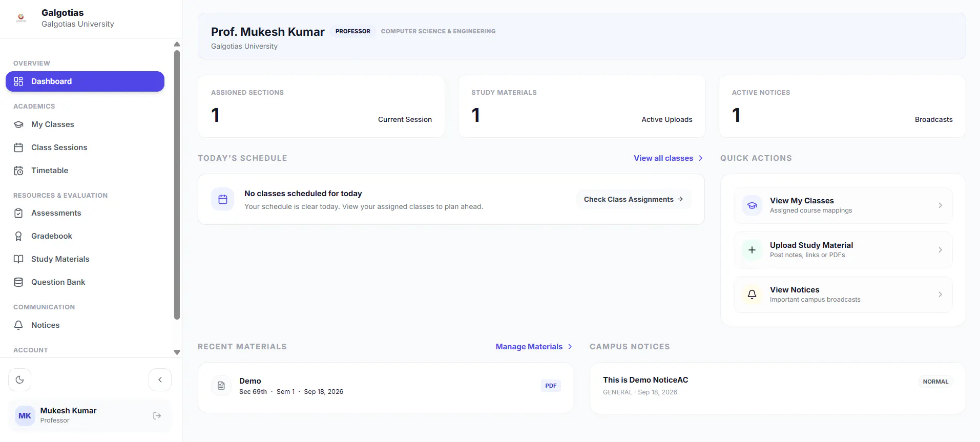Click the NORMAL priority badge on notice
Image resolution: width=980 pixels, height=442 pixels.
click(x=935, y=382)
